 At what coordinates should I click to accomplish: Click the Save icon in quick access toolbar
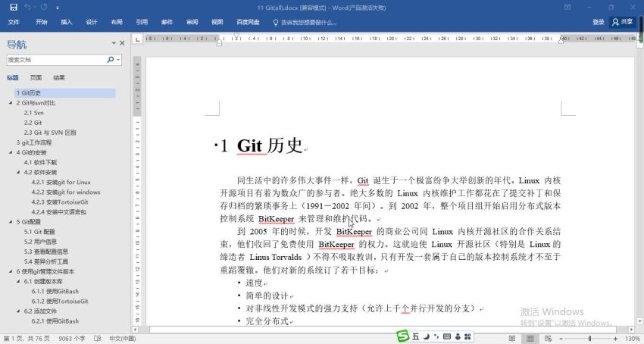pos(14,8)
